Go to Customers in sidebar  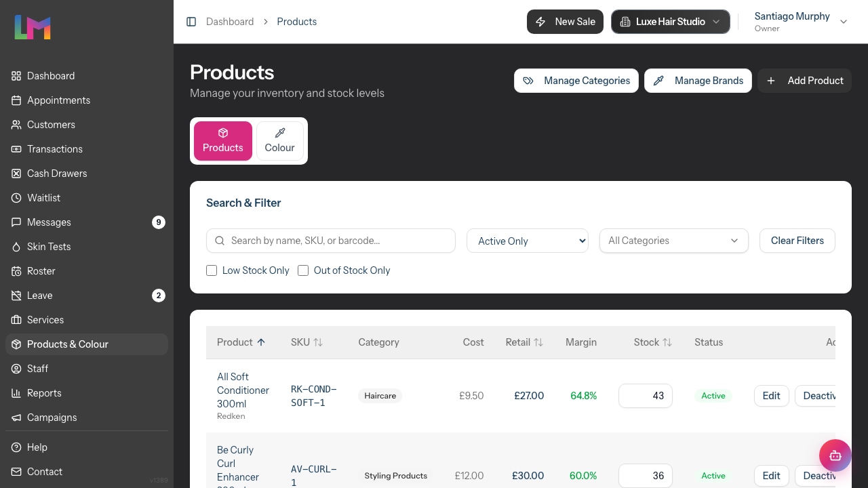pos(87,125)
